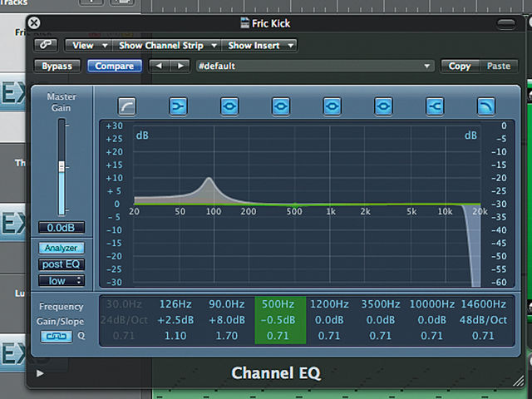This screenshot has width=532, height=399.
Task: Toggle the Gain-Q couple button
Action: coord(57,336)
